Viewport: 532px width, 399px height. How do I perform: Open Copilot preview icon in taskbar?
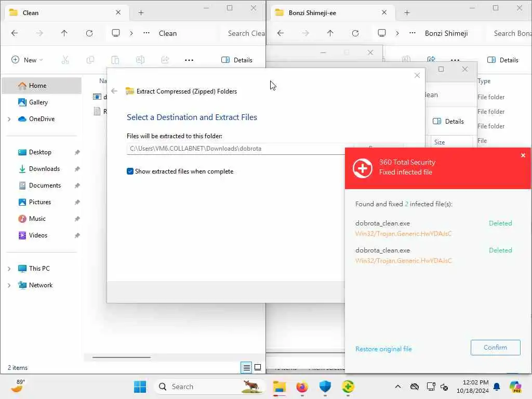click(x=516, y=387)
